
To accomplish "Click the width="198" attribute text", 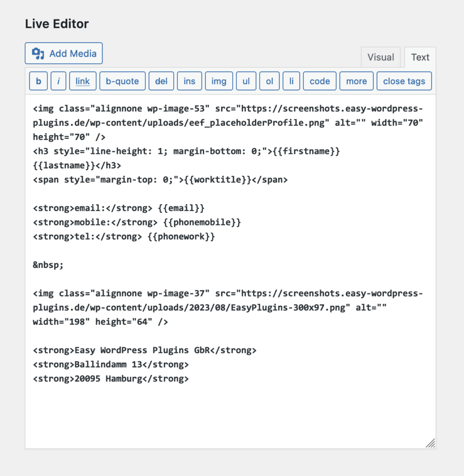I will click(61, 322).
